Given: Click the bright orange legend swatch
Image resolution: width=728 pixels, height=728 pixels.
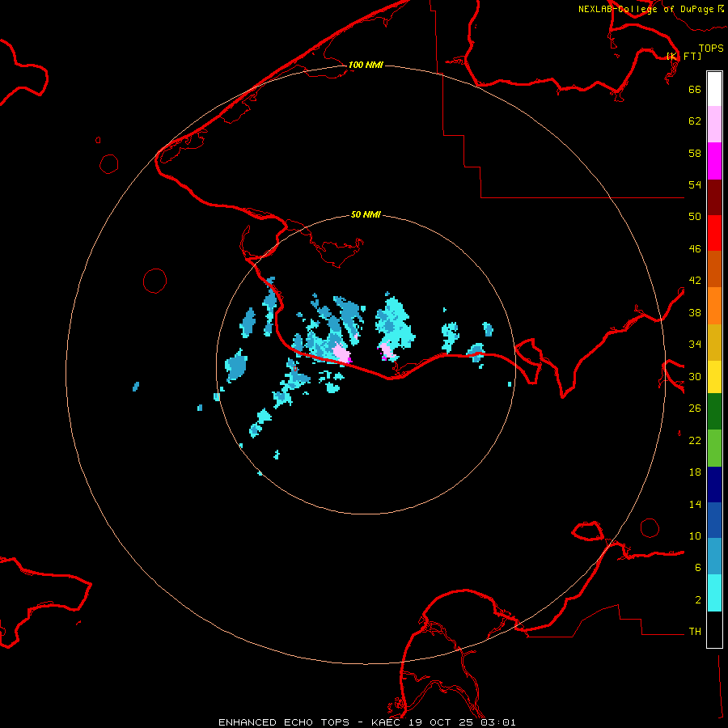Looking at the screenshot, I should 714,306.
